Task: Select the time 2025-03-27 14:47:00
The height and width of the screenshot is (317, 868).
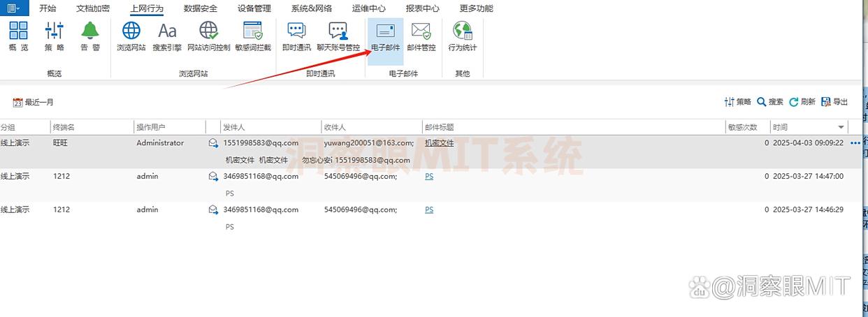Action: click(808, 177)
